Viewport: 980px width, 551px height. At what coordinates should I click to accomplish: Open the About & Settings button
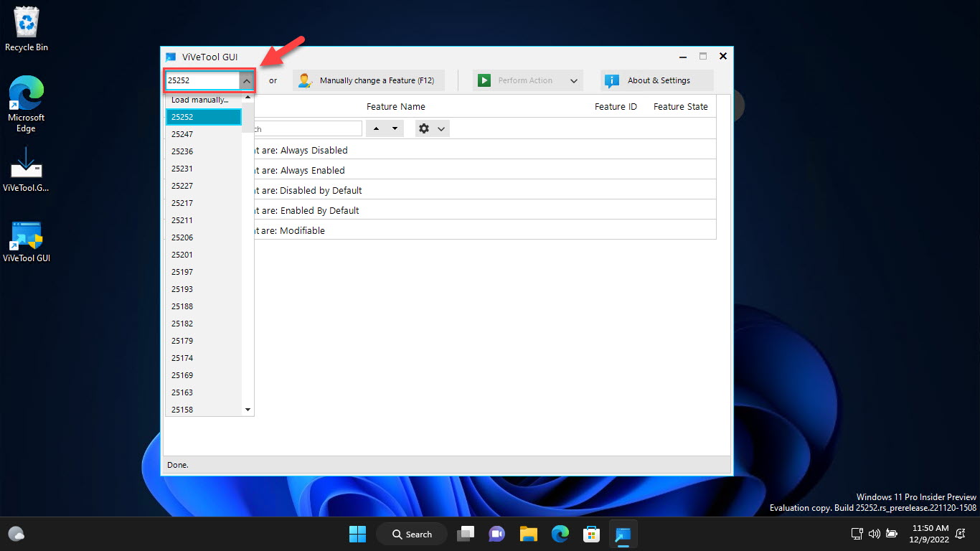[656, 80]
